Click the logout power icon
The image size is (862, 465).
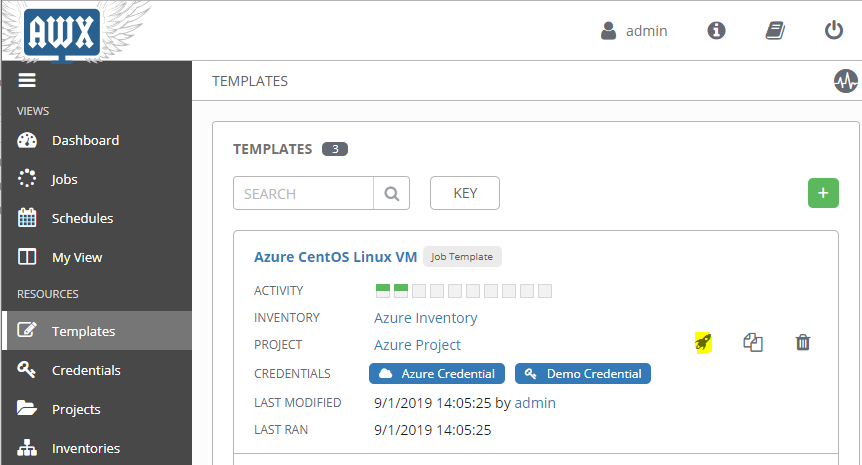[833, 30]
